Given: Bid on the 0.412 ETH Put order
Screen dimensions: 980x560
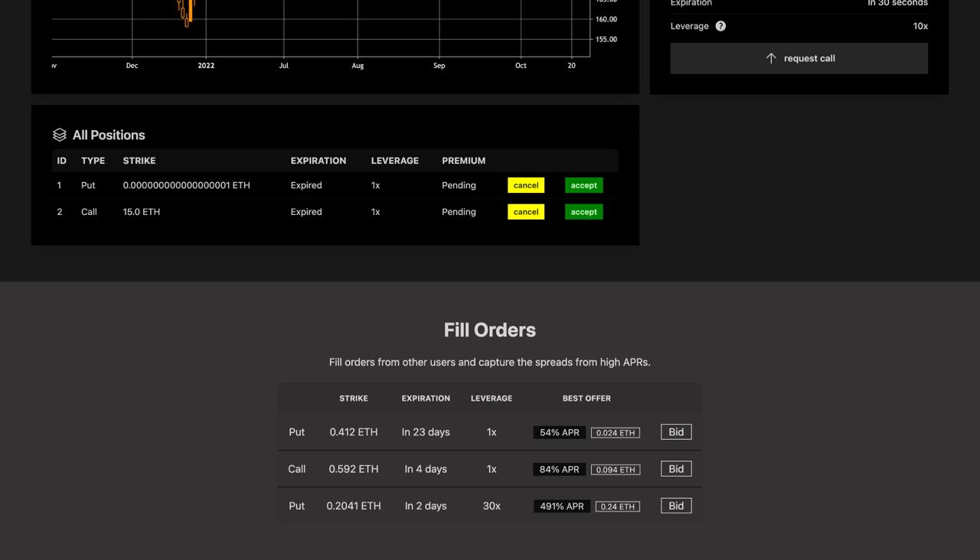Looking at the screenshot, I should point(676,432).
